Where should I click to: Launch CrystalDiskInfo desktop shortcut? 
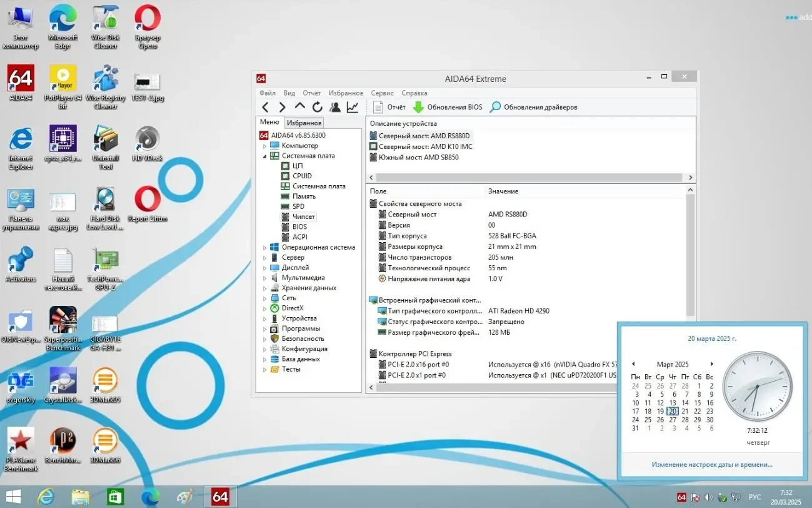point(63,383)
